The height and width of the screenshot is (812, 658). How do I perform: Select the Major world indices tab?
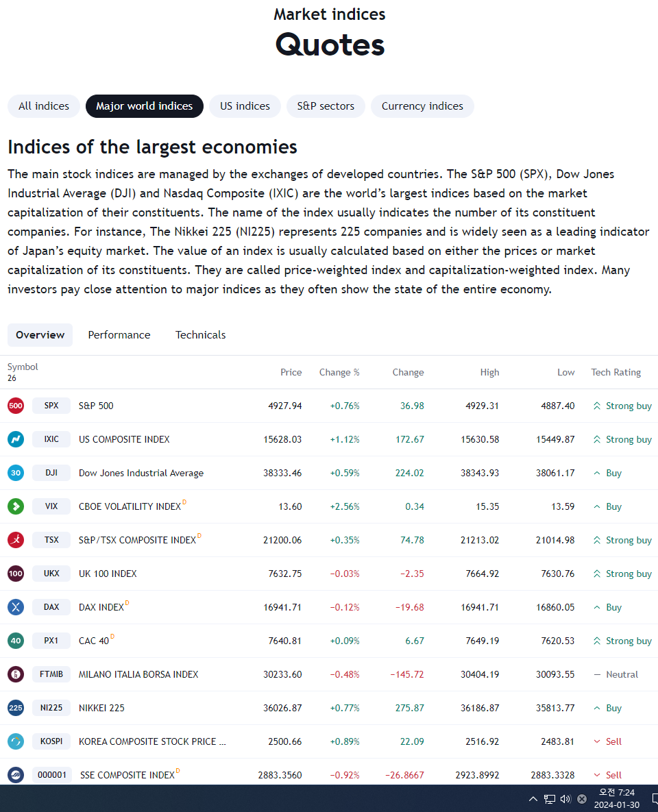[145, 106]
